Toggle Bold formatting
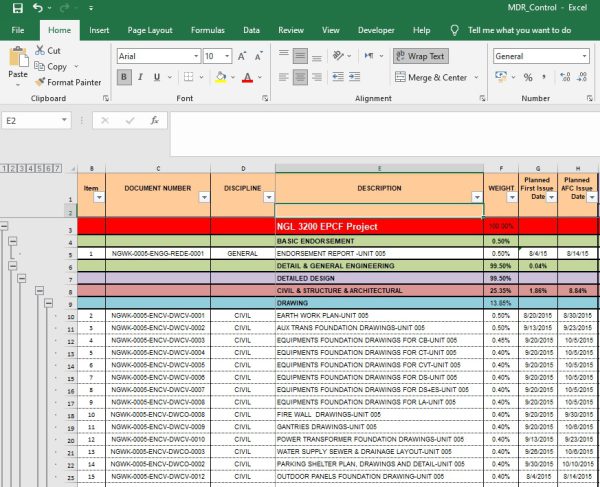 point(125,77)
